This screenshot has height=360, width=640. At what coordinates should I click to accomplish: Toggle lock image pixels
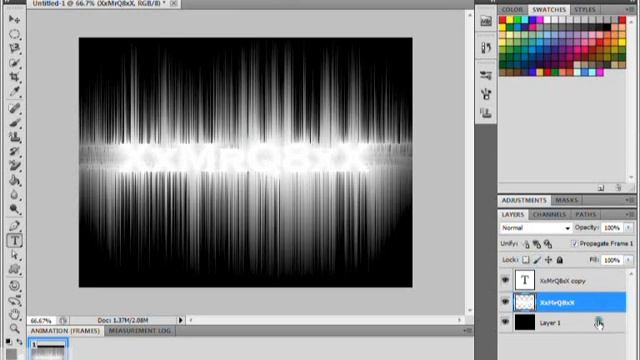537,260
